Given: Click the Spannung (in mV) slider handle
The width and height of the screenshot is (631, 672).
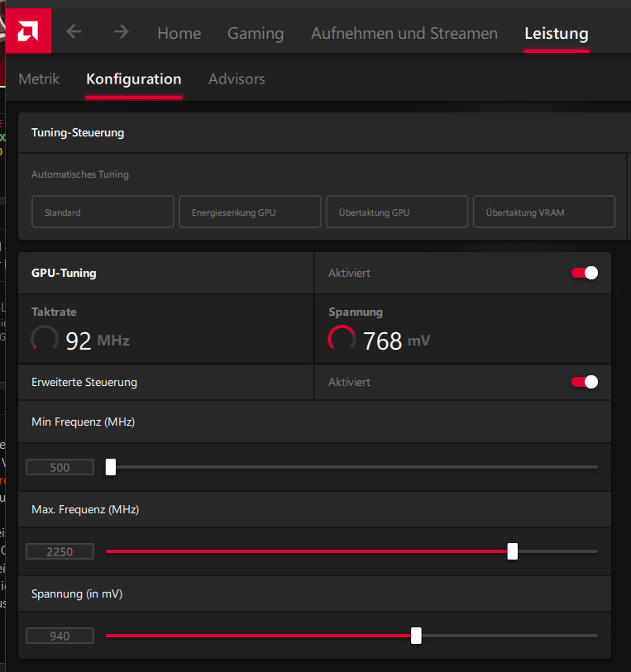Looking at the screenshot, I should click(x=416, y=636).
